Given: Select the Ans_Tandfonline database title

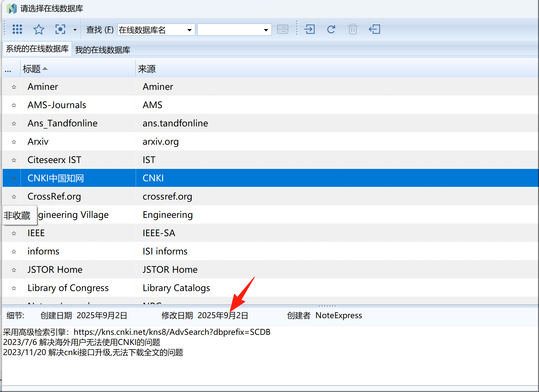Looking at the screenshot, I should point(62,123).
